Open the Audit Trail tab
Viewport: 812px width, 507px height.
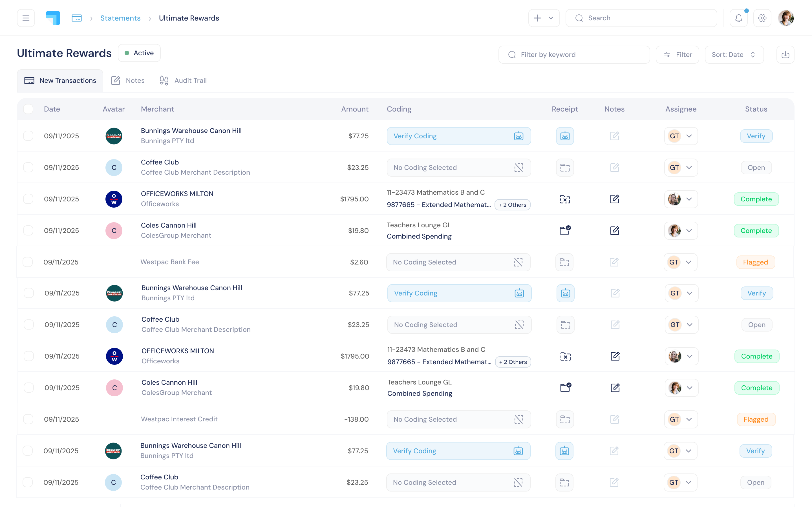pyautogui.click(x=183, y=80)
